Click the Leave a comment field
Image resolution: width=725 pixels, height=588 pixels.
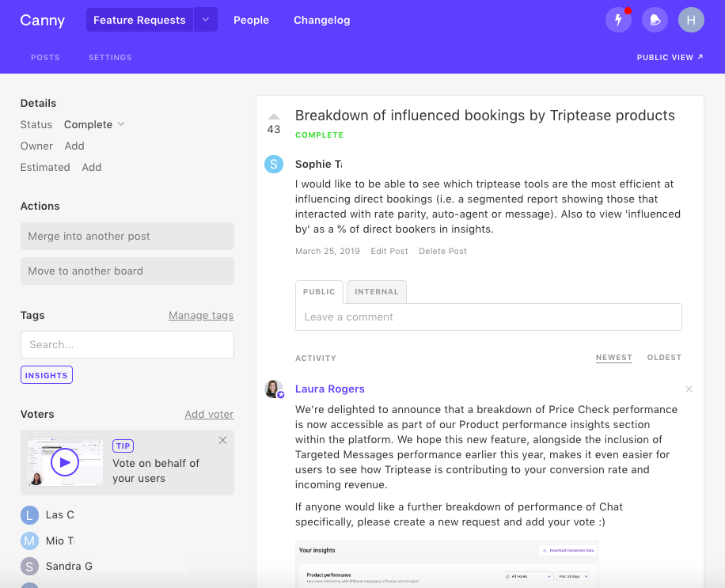coord(488,317)
